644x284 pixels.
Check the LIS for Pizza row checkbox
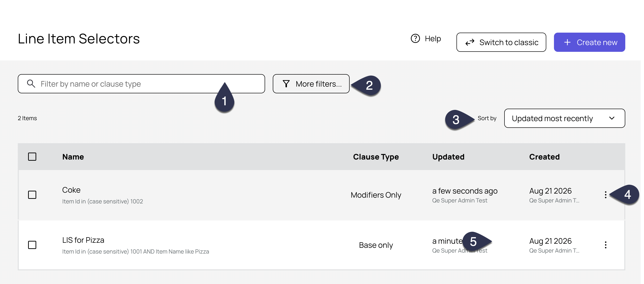[32, 245]
